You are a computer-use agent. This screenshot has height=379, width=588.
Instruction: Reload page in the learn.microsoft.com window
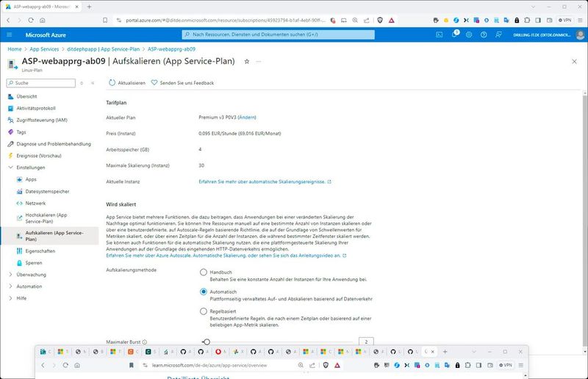tap(65, 365)
